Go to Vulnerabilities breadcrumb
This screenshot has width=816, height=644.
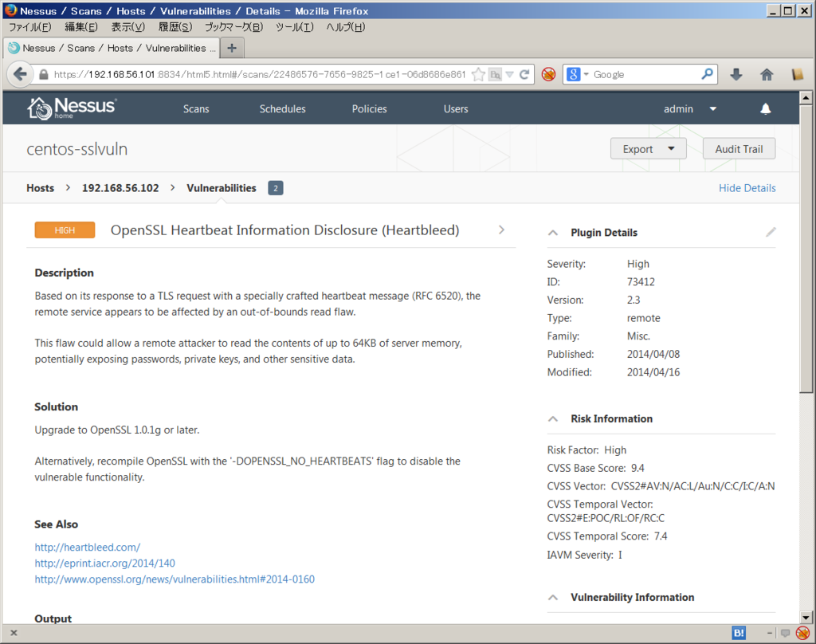(222, 188)
